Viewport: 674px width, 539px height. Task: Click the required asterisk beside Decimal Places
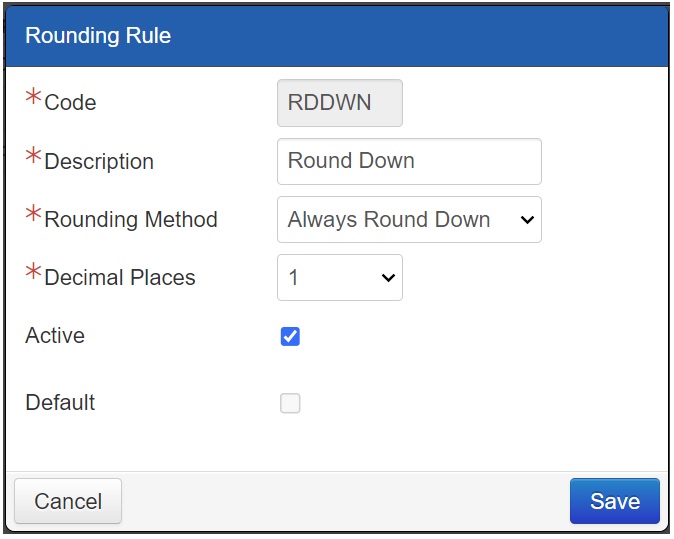(x=34, y=273)
